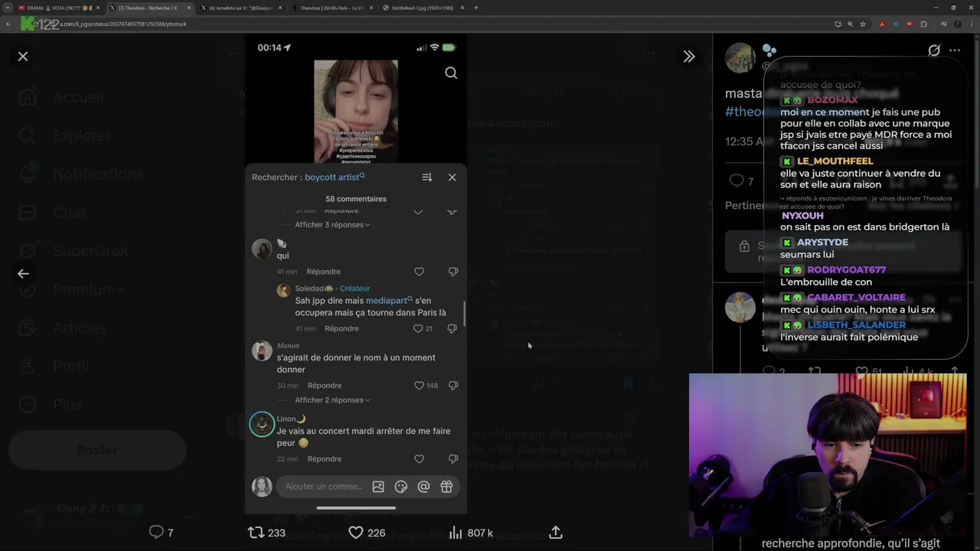
Task: Open the TikTok video thumbnail
Action: click(356, 112)
